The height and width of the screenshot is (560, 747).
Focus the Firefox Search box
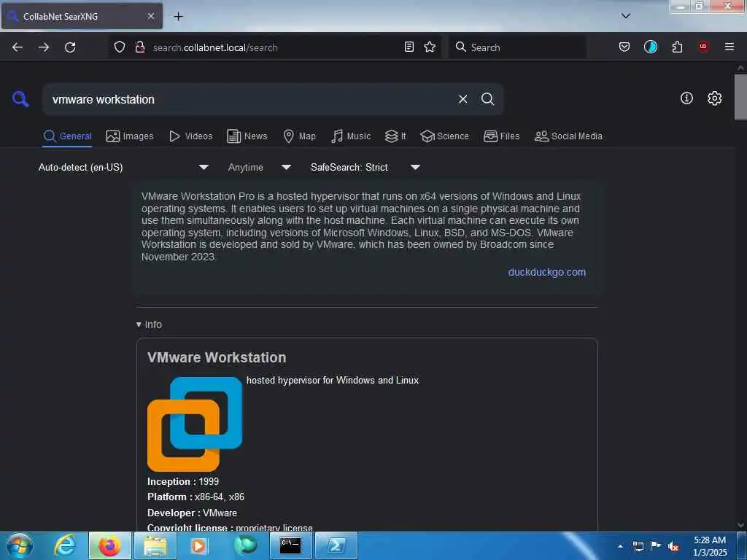pyautogui.click(x=517, y=47)
